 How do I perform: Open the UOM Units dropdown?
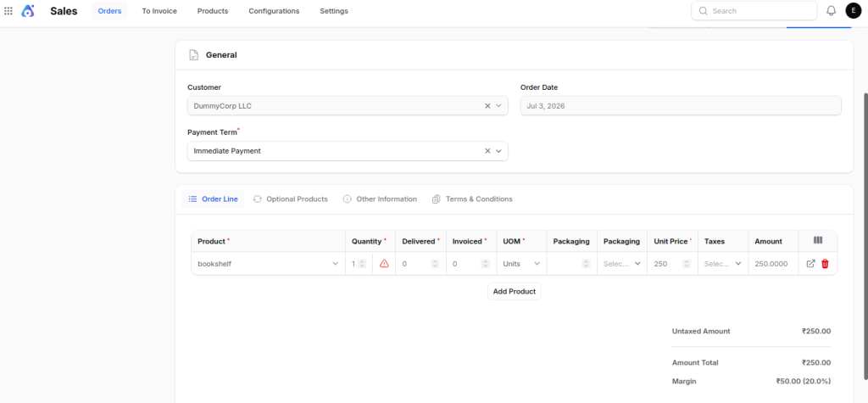click(521, 264)
